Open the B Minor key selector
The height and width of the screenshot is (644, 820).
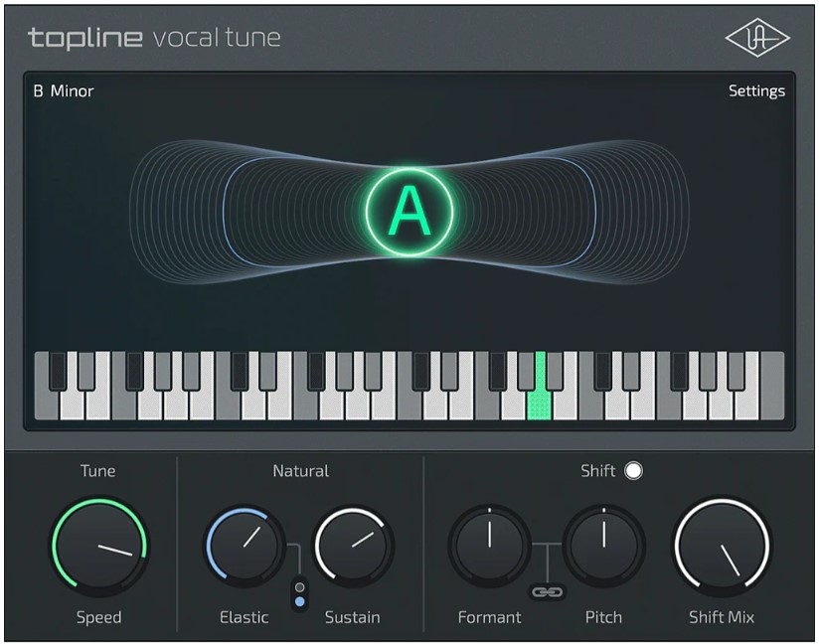tap(64, 91)
